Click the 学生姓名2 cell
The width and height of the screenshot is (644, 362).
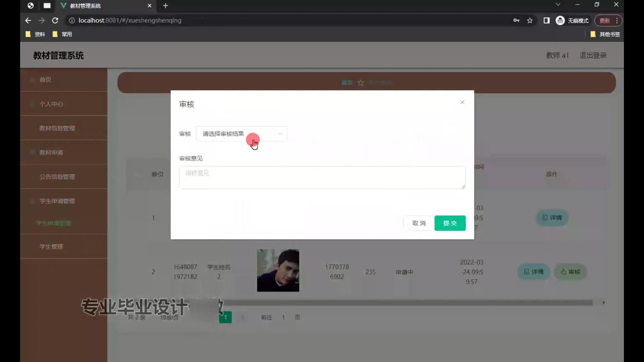(x=219, y=272)
